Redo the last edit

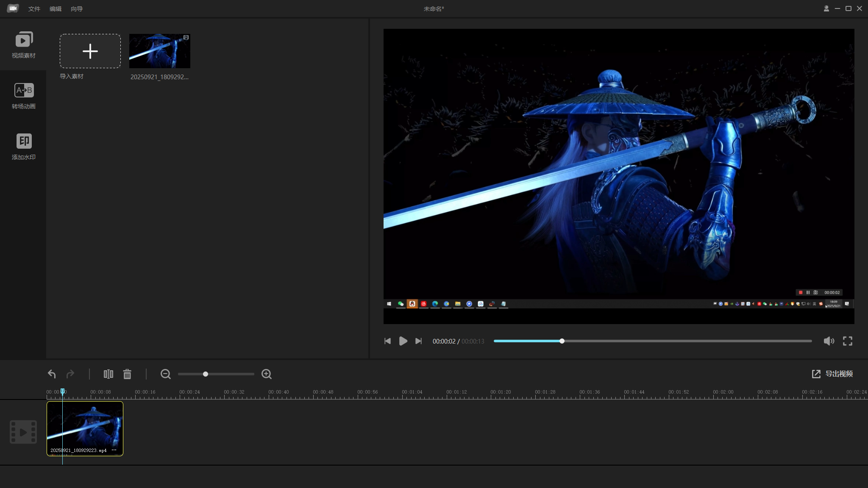(70, 374)
